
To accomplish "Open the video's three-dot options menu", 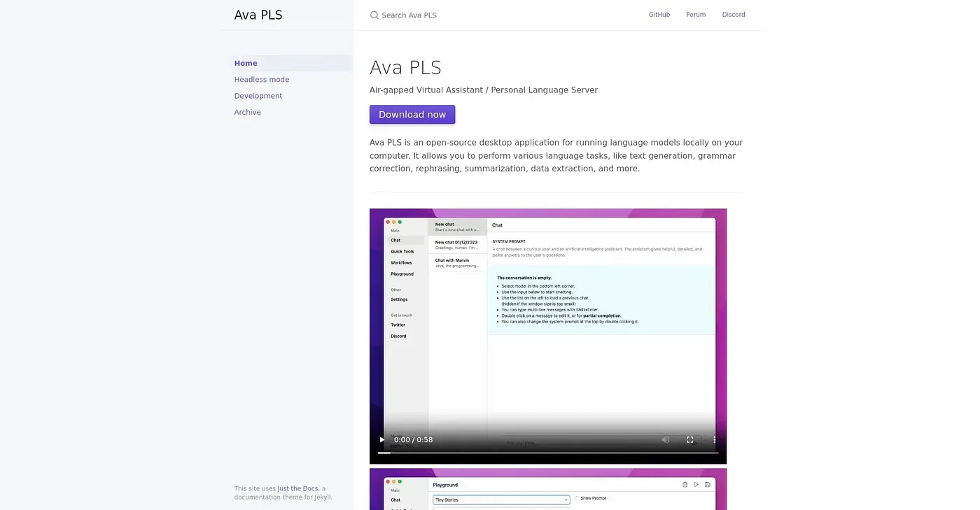I will (x=714, y=439).
